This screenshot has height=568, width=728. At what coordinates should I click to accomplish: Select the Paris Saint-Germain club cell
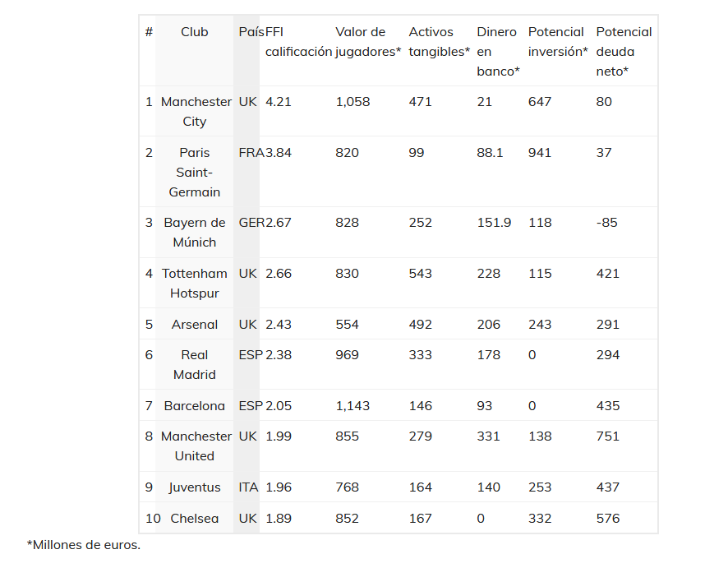pyautogui.click(x=194, y=173)
